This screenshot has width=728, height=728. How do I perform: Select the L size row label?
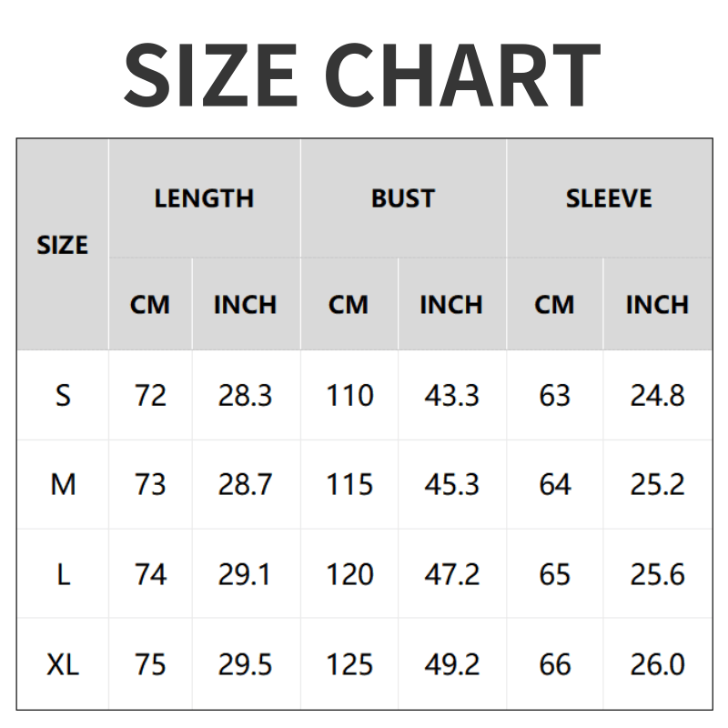point(62,575)
